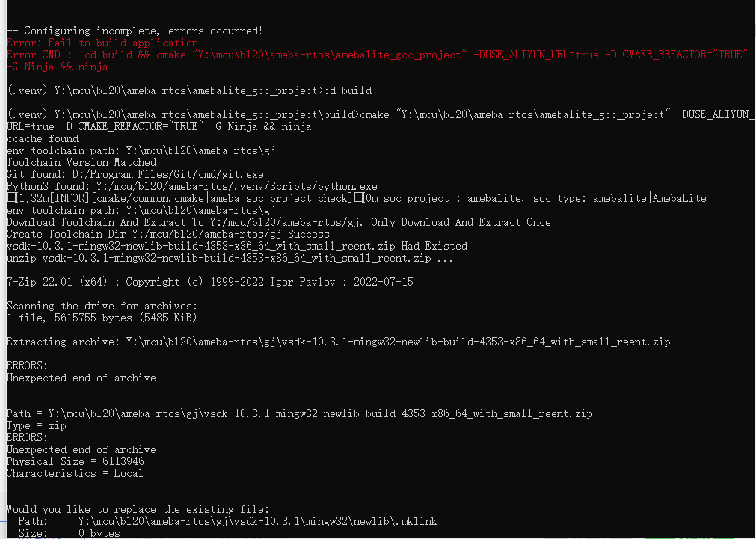
Task: Click the red "Error CMD" command line
Action: (378, 55)
